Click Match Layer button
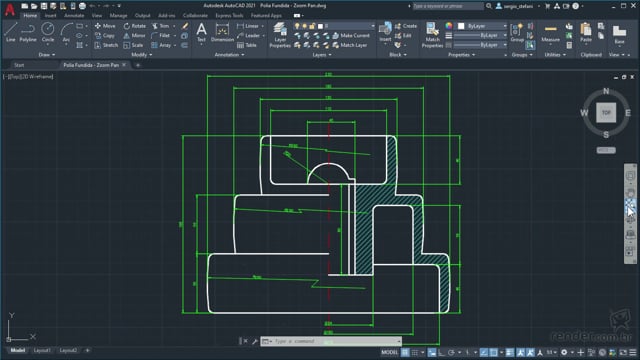Screen dimensions: 640x360 click(x=350, y=45)
